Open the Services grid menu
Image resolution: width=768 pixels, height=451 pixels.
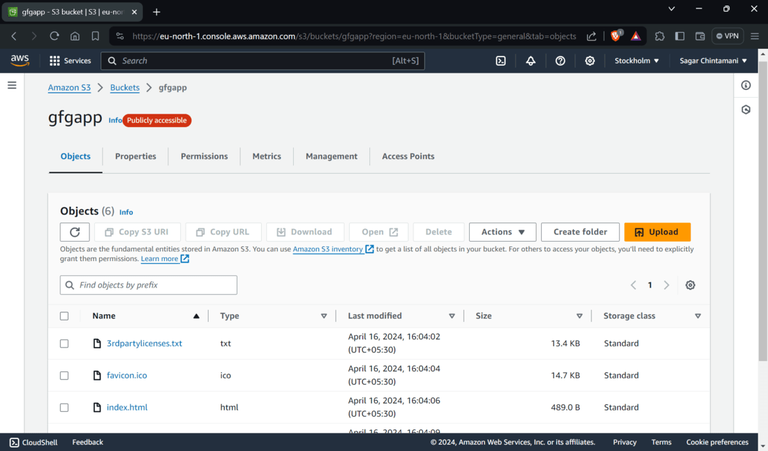pyautogui.click(x=70, y=61)
